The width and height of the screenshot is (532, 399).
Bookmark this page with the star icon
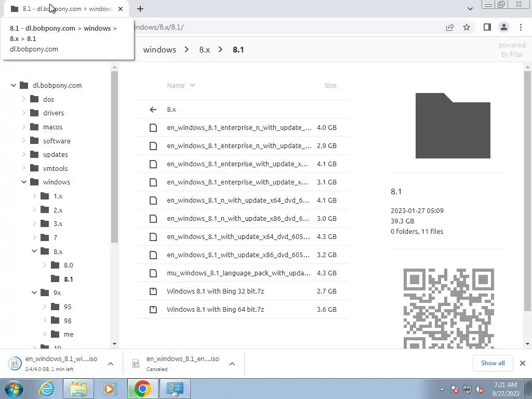pos(467,27)
